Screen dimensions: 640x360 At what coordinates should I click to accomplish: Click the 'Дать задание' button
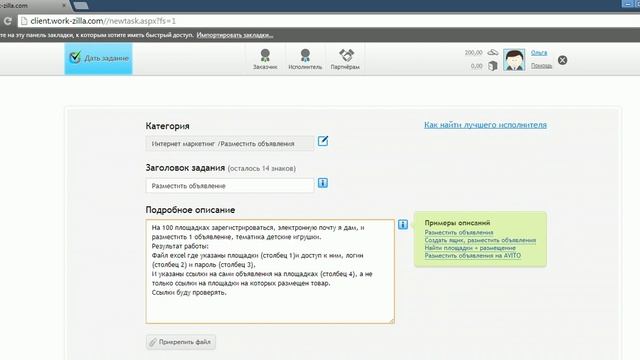point(98,58)
